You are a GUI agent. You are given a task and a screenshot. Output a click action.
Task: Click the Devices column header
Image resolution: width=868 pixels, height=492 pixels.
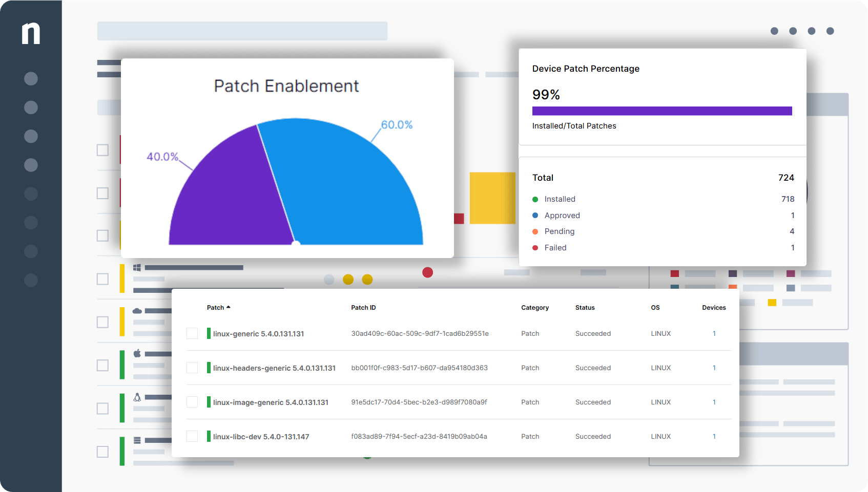tap(714, 308)
